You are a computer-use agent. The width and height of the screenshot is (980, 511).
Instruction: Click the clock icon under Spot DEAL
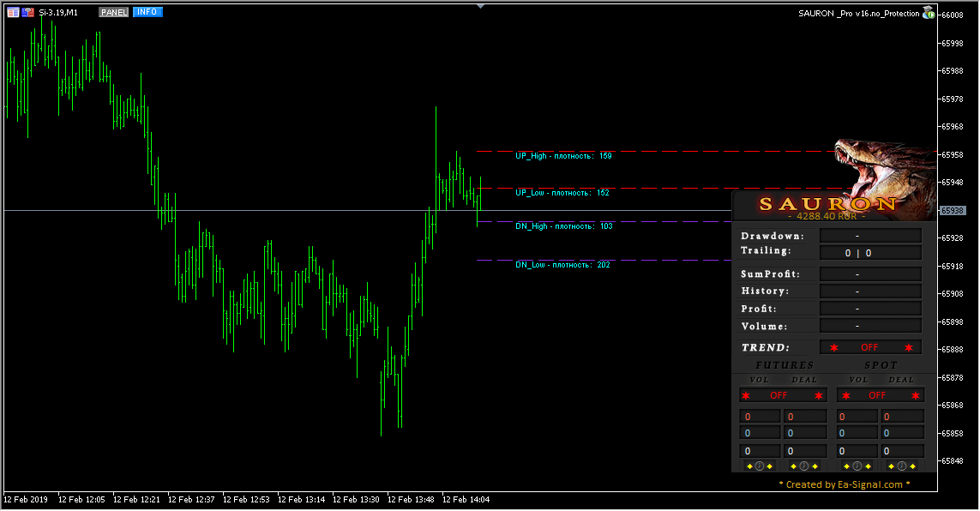pyautogui.click(x=902, y=466)
